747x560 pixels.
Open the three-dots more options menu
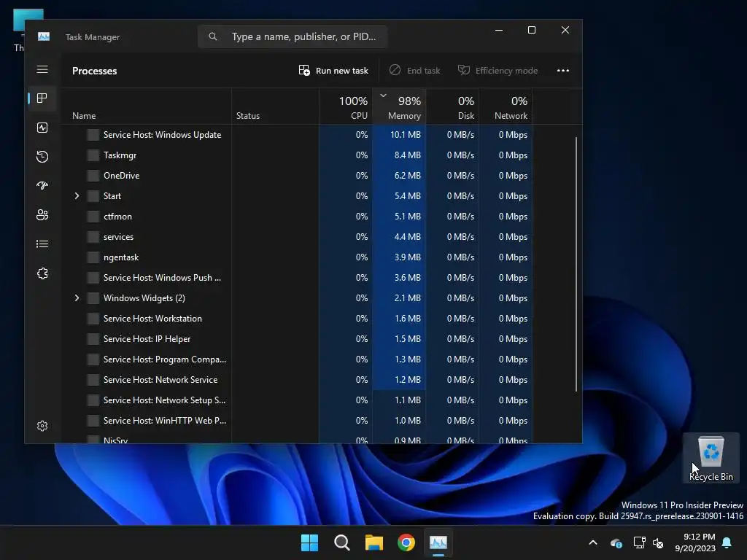coord(563,71)
